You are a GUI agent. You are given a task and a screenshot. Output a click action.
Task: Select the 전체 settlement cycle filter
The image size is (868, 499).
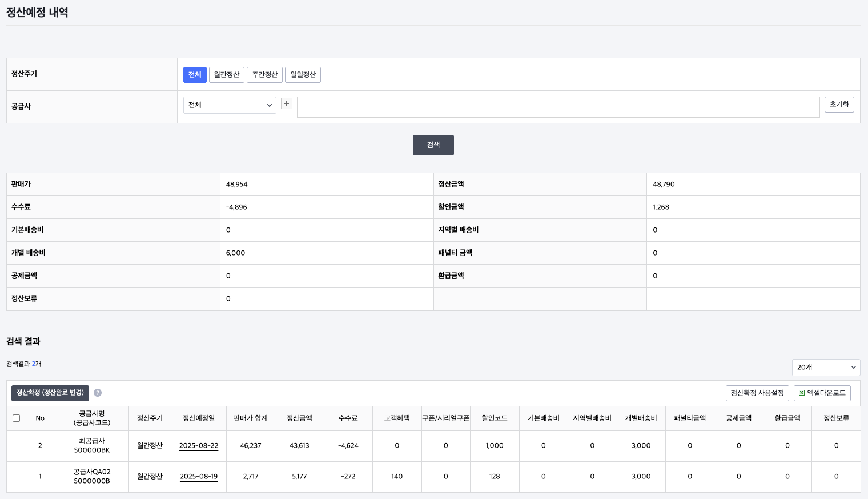[195, 75]
